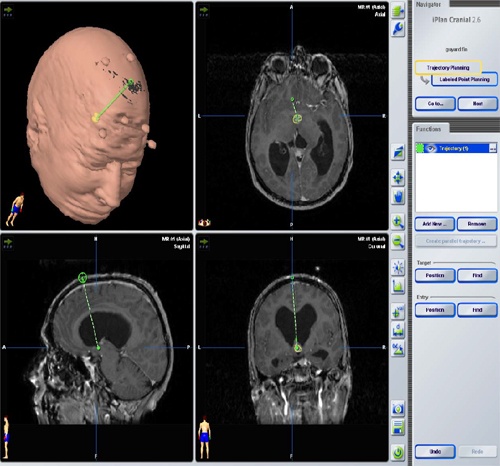Click the zoom in magnifier
Viewport: 500px width, 466px height.
pos(398,222)
